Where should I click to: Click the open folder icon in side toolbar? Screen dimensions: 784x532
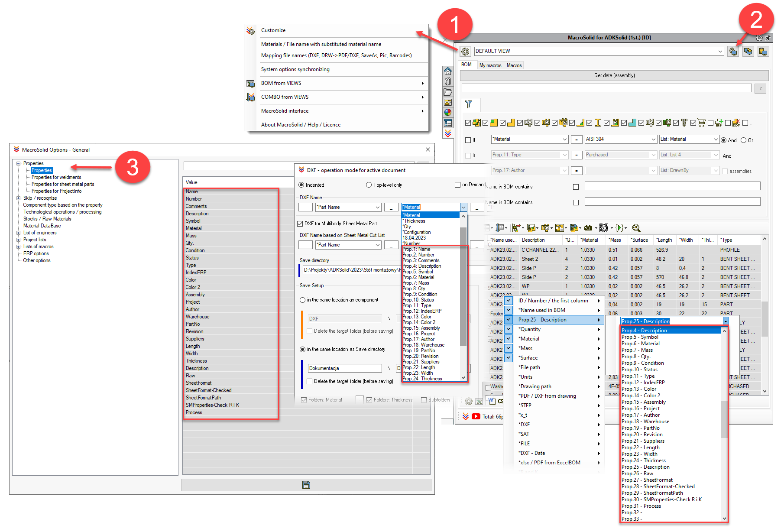click(448, 92)
